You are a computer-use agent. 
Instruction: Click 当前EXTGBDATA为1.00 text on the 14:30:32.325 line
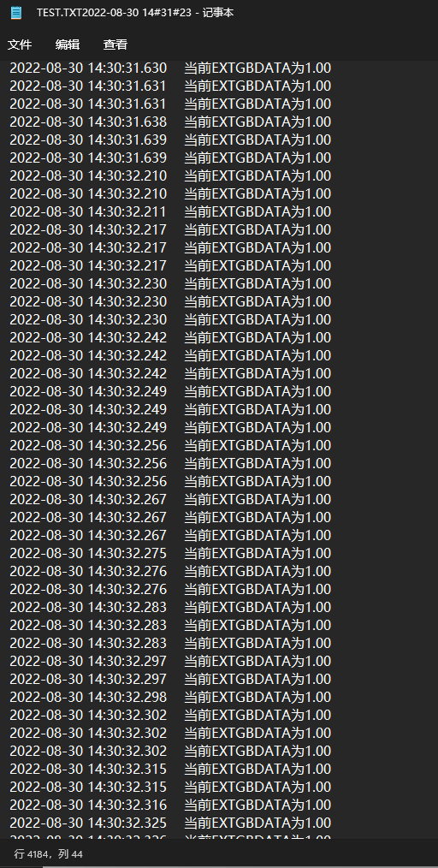click(257, 823)
